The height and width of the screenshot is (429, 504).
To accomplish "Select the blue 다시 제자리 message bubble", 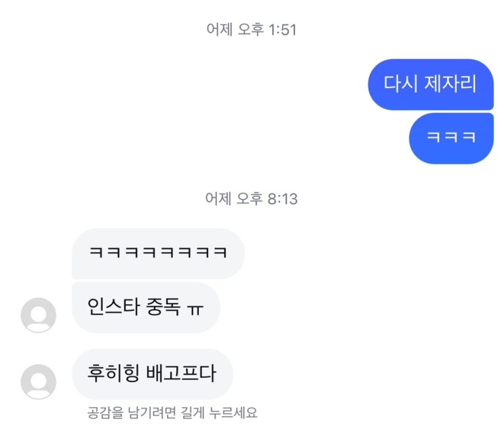I will click(x=430, y=84).
